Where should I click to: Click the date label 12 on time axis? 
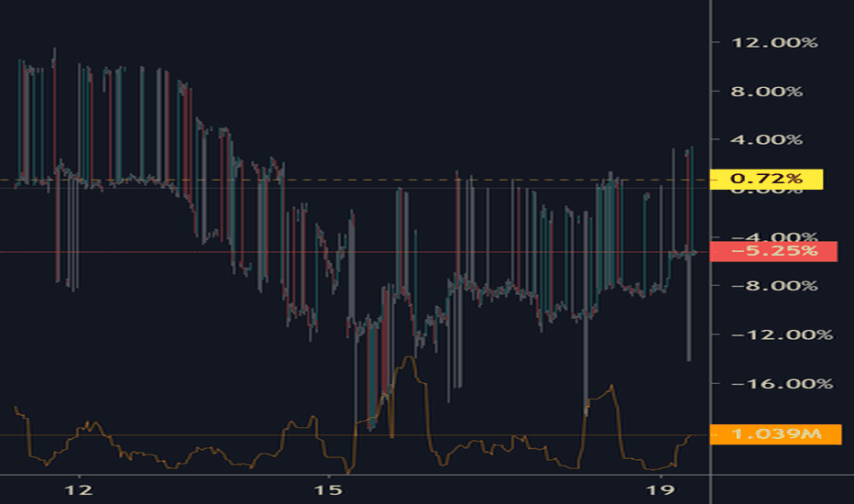pyautogui.click(x=79, y=490)
